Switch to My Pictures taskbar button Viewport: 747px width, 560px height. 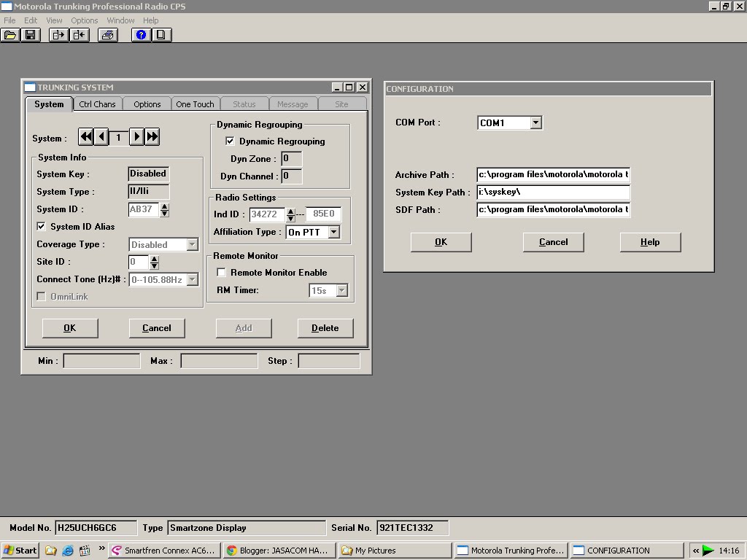click(x=395, y=551)
